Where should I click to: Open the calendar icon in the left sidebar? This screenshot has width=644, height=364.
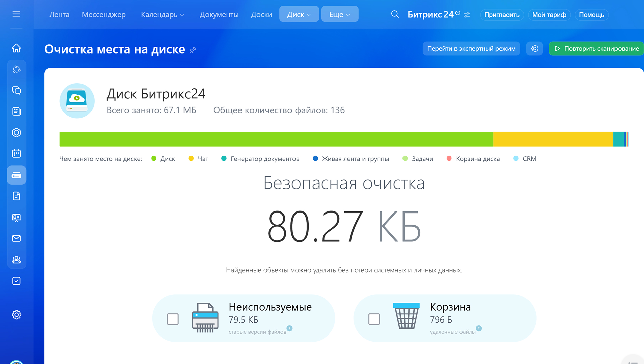point(16,154)
